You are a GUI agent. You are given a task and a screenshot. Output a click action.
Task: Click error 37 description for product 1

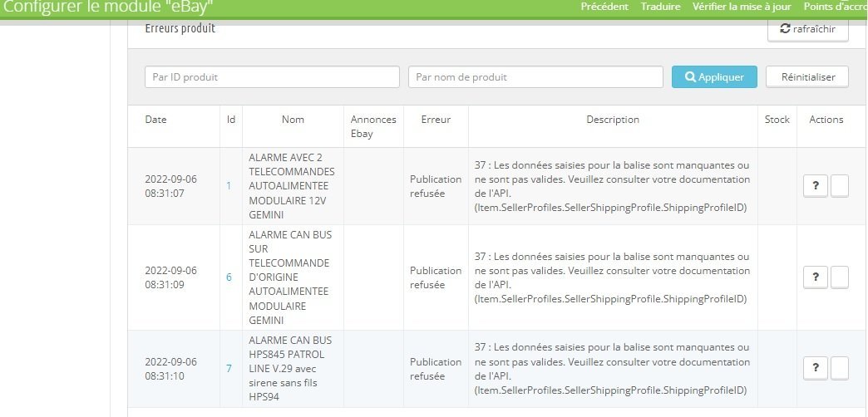point(612,186)
